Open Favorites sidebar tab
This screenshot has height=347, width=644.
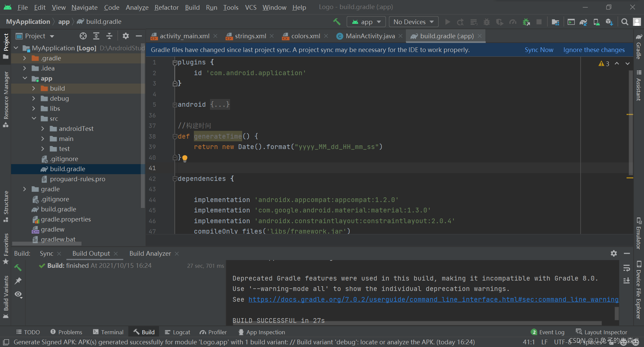click(x=6, y=249)
